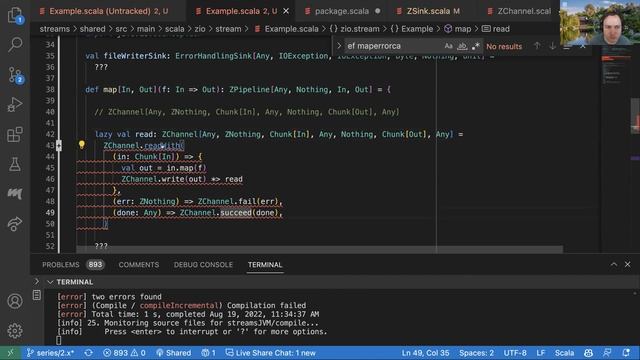
Task: Open the Run and Debug view
Action: [x=15, y=105]
